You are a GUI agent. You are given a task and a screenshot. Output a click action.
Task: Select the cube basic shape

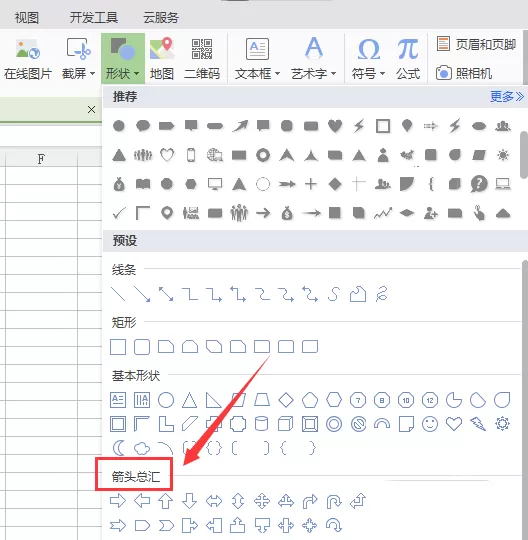pos(286,424)
